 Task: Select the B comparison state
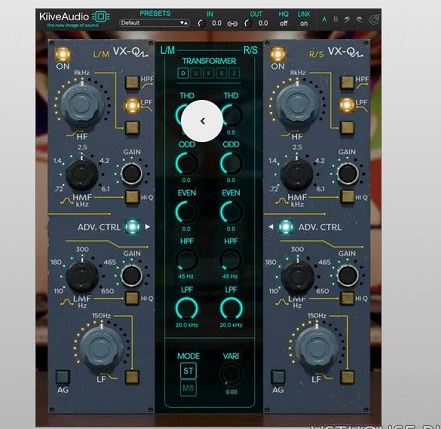(x=336, y=19)
